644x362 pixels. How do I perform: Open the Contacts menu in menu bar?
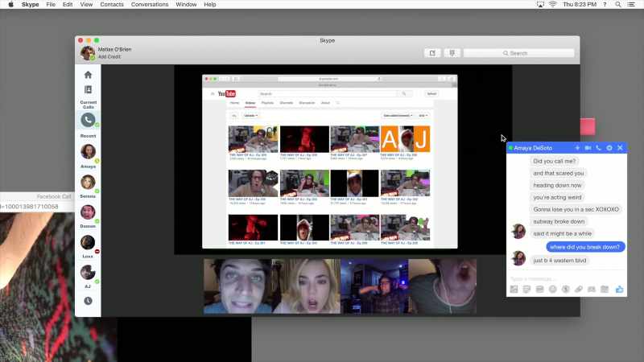tap(112, 5)
